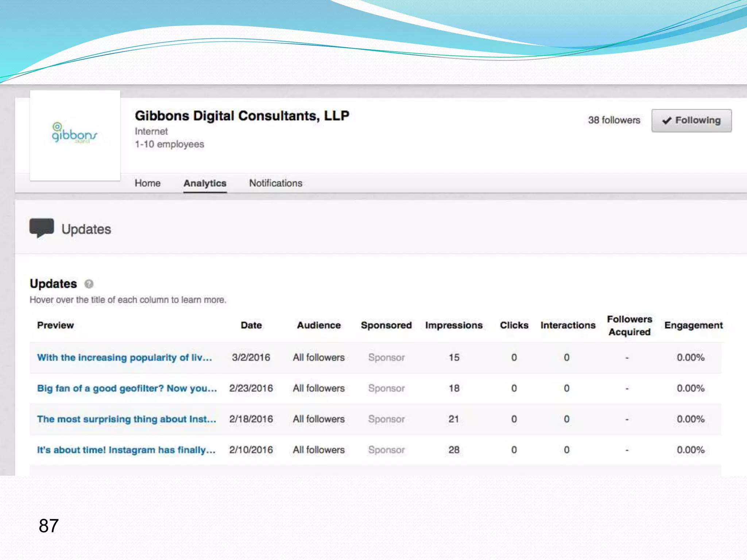Click the Gibbons Digital Consultants, LLP company name

tap(242, 116)
